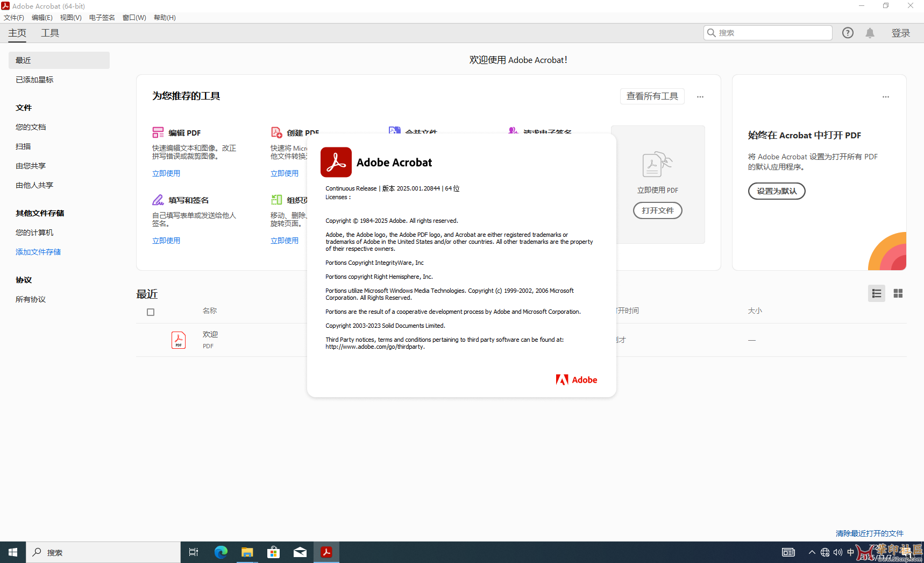
Task: Select the 编辑 PDF tool
Action: (x=186, y=132)
